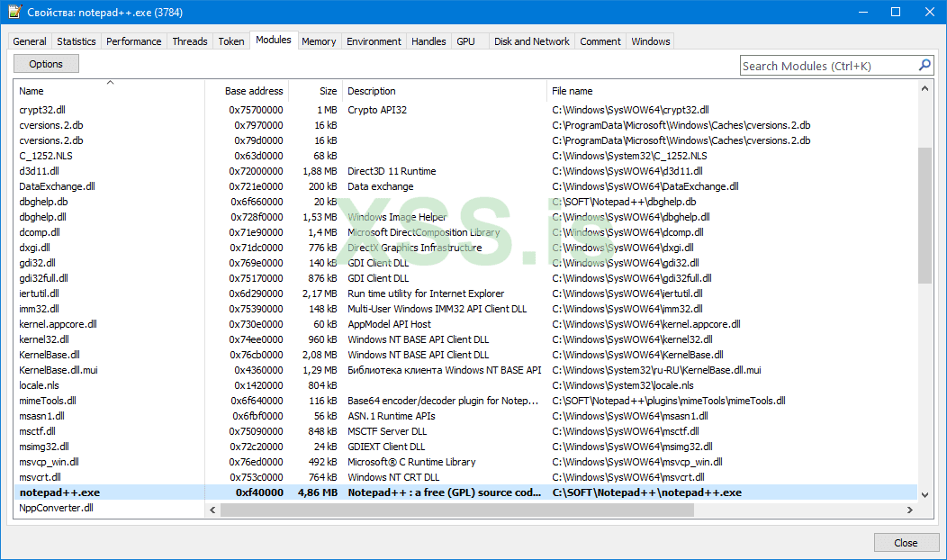Image resolution: width=947 pixels, height=560 pixels.
Task: Switch to the General tab
Action: [30, 41]
